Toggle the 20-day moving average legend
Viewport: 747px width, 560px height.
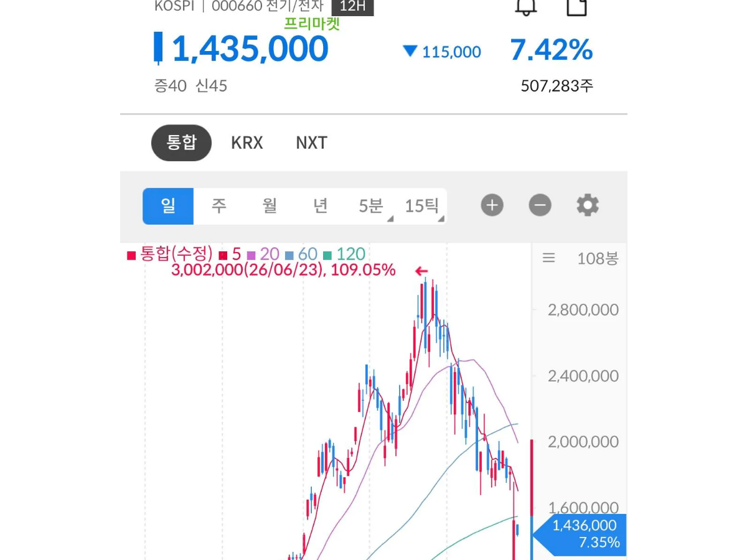(x=263, y=254)
